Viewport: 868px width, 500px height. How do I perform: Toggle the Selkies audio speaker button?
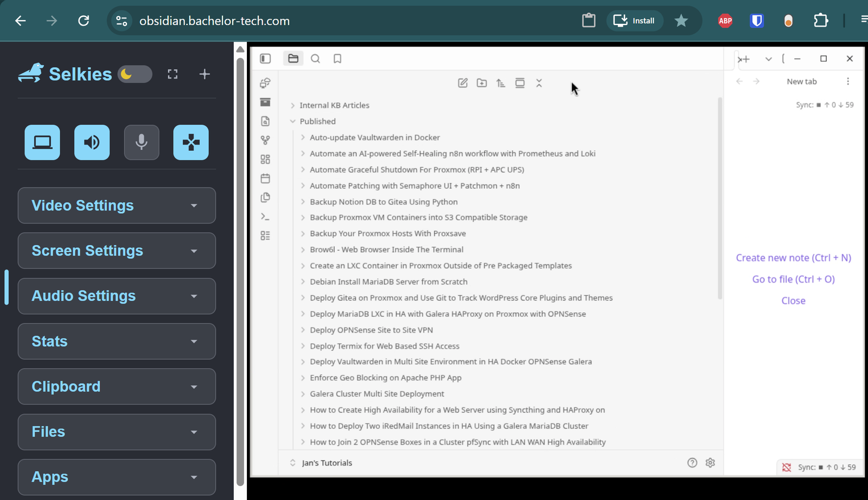(92, 143)
